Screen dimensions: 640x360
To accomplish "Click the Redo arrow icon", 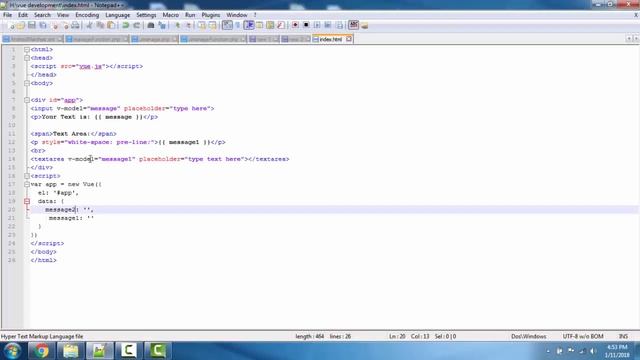I will [136, 25].
